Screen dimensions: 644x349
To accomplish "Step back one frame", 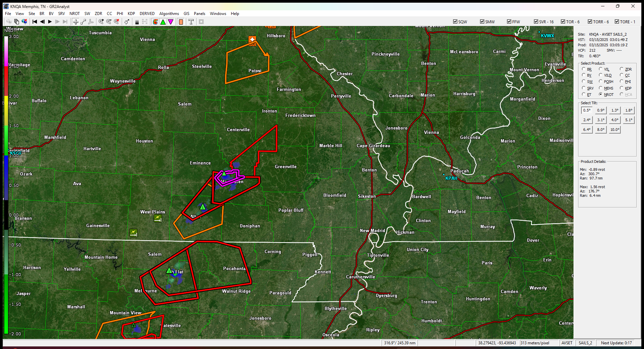I will (42, 22).
